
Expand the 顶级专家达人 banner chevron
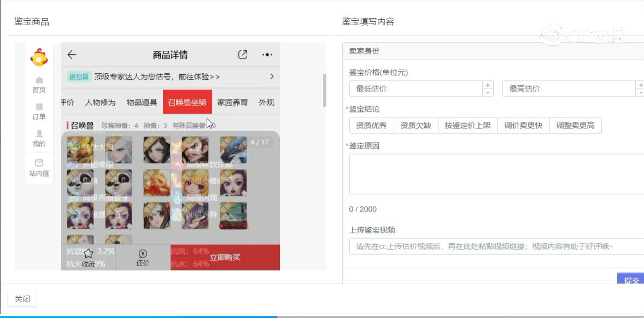click(272, 76)
